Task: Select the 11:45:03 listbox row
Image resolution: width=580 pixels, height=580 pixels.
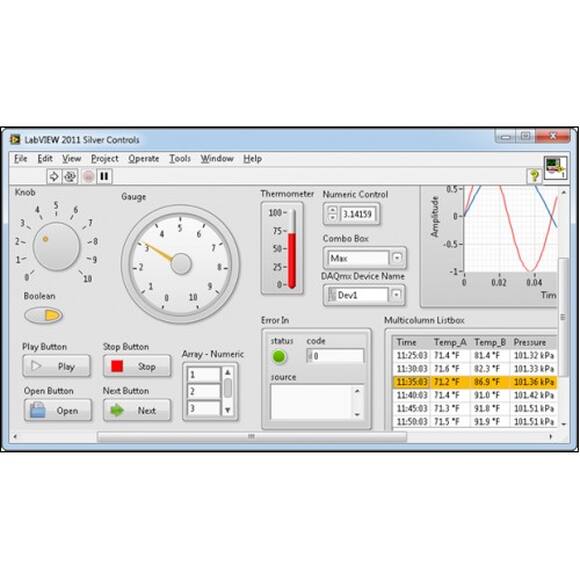Action: pos(475,408)
